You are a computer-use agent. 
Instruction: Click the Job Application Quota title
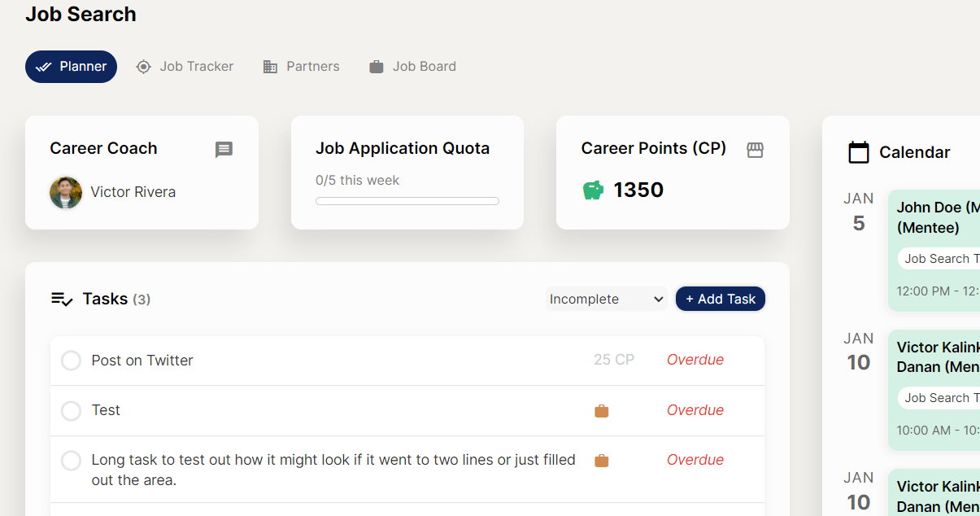click(403, 148)
